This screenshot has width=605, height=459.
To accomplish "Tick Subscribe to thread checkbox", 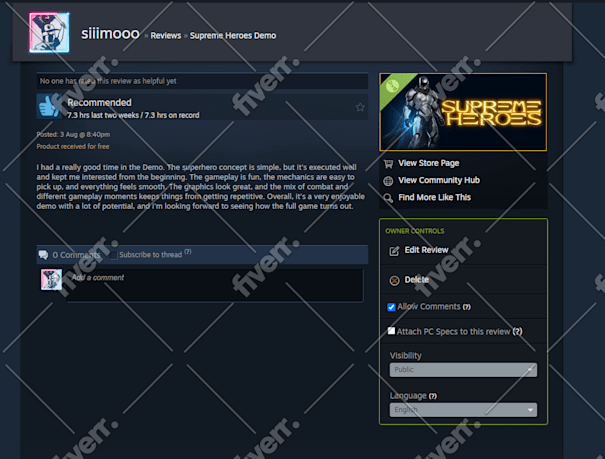I will click(x=114, y=255).
